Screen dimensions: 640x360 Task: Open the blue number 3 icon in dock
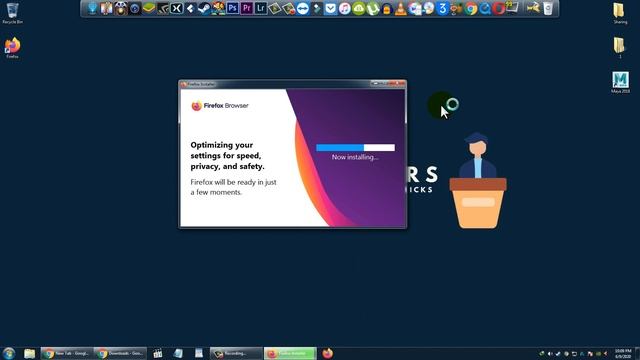(x=442, y=9)
